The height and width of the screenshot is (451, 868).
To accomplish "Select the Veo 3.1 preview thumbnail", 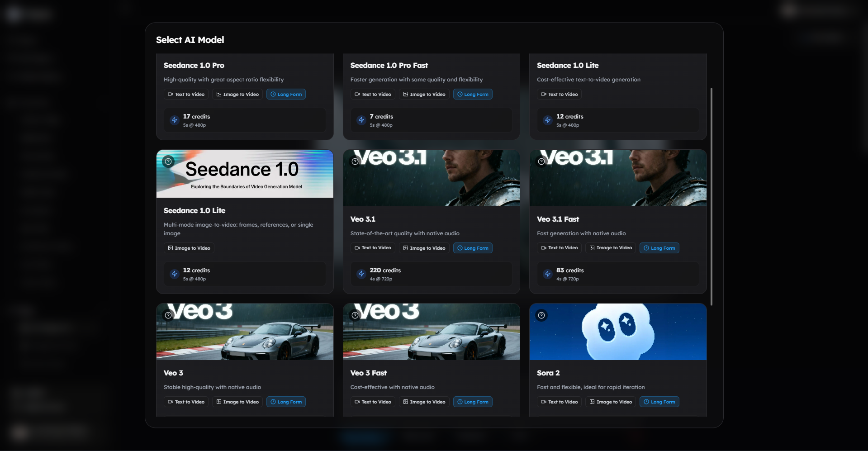I will [432, 178].
